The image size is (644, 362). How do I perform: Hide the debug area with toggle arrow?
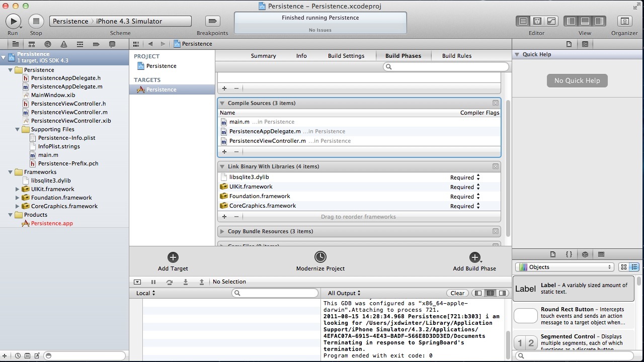(137, 282)
